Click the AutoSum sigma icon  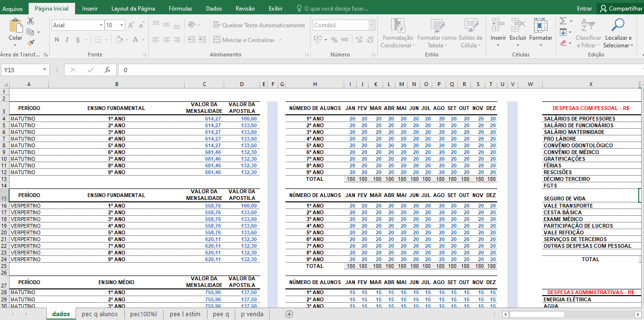pyautogui.click(x=563, y=21)
